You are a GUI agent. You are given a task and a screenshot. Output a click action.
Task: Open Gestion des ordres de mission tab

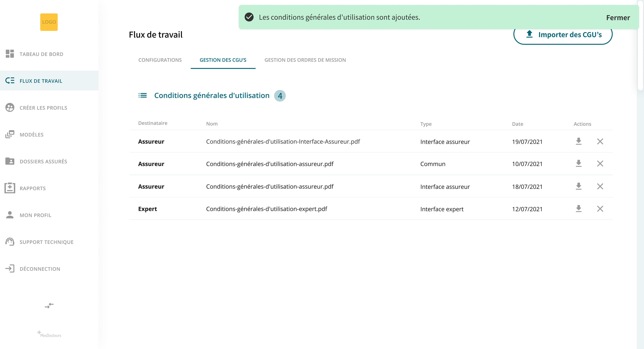click(x=305, y=60)
